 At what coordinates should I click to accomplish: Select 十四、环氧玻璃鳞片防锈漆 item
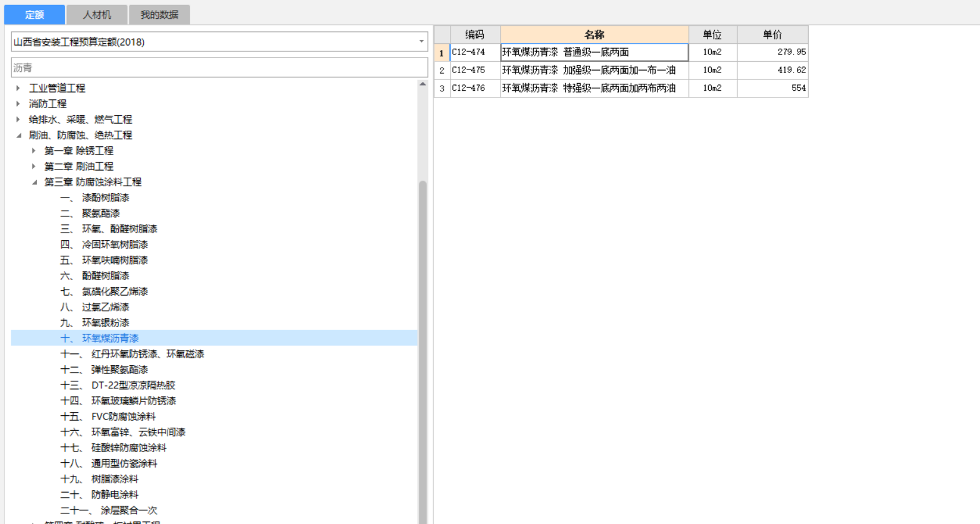[118, 401]
